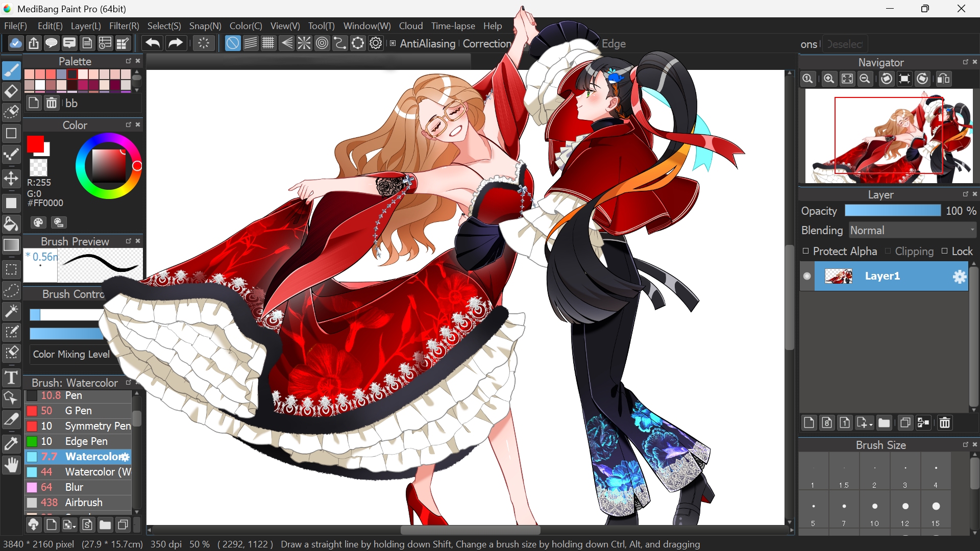This screenshot has width=980, height=551.
Task: Select the Bucket fill tool
Action: point(11,223)
